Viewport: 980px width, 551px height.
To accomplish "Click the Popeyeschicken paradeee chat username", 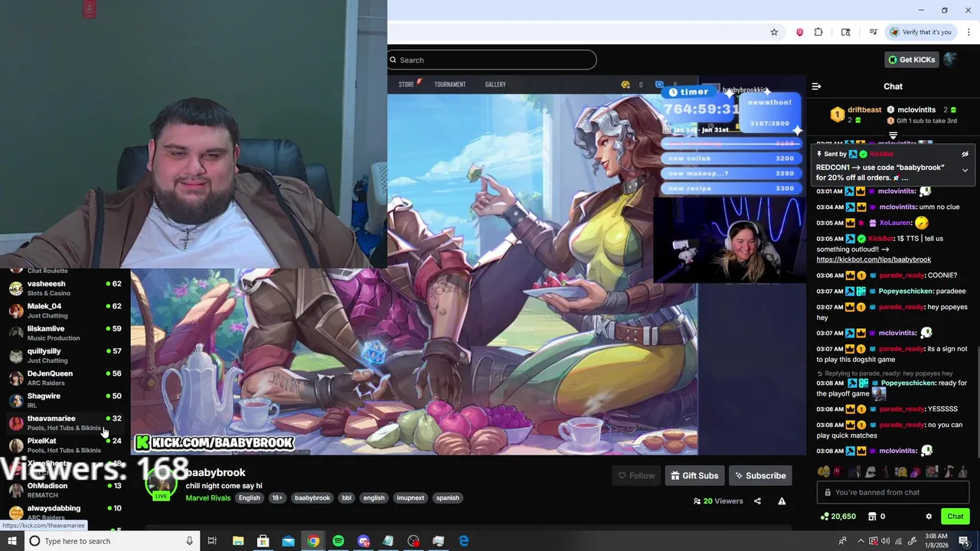I will [906, 291].
